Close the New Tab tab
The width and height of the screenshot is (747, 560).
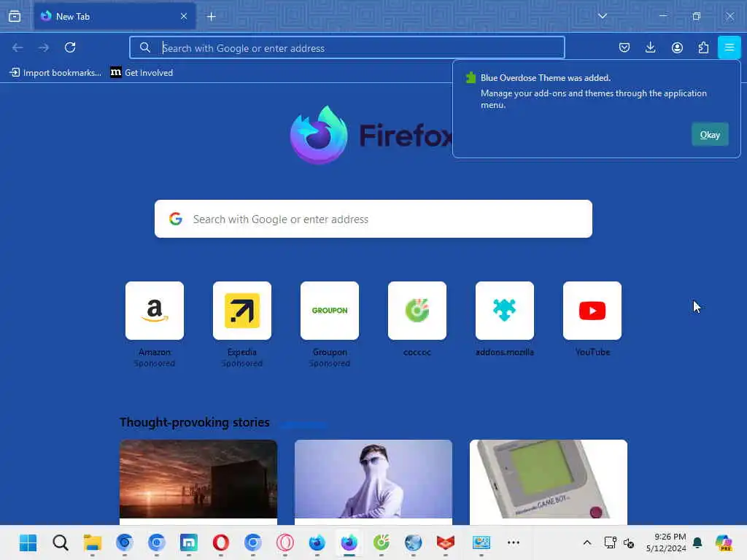(x=183, y=16)
